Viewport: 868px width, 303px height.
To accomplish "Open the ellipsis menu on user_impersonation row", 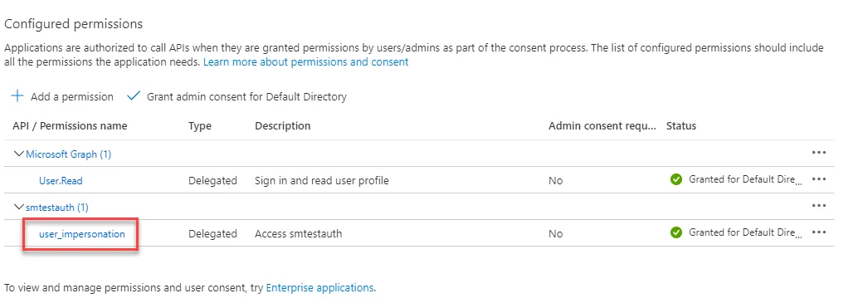I will point(819,233).
